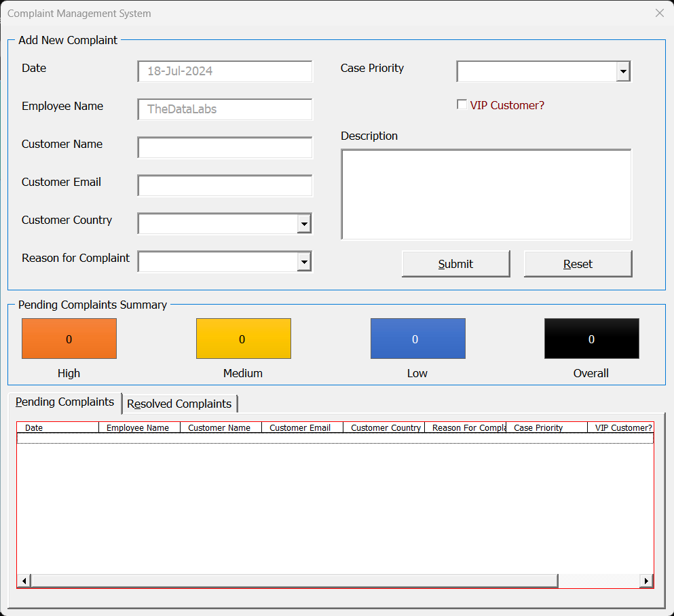Close the Complaint Management System window

coord(659,13)
